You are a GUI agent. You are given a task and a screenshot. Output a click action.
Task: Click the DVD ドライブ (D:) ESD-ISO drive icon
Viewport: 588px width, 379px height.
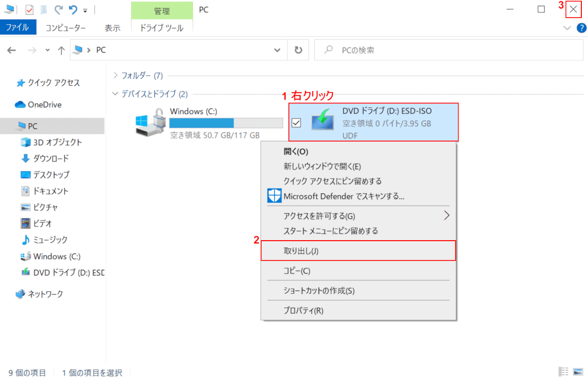(322, 119)
